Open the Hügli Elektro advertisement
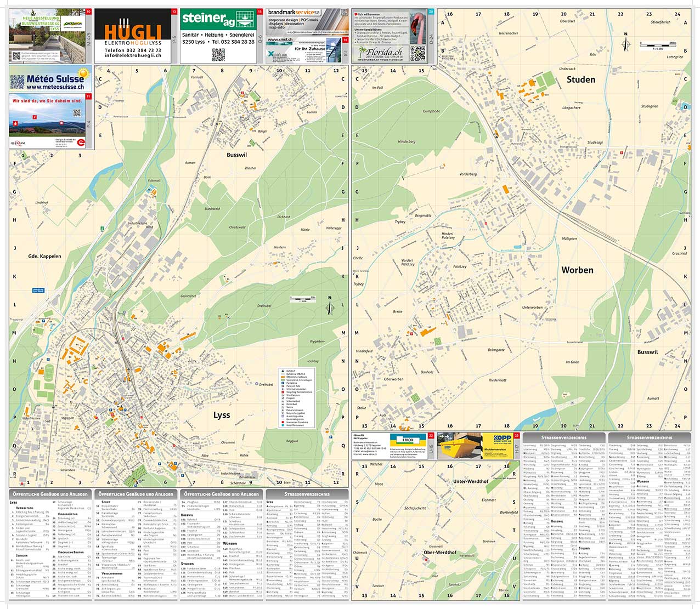 (x=133, y=35)
